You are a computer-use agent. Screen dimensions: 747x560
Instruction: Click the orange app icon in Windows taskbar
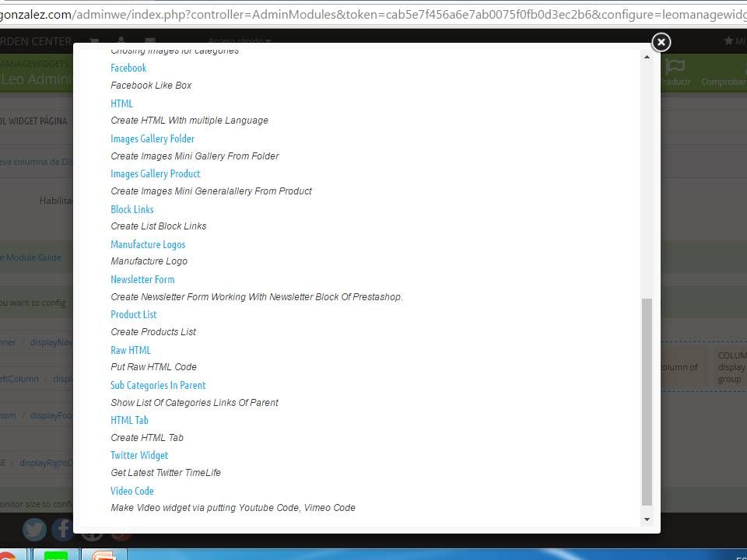click(103, 555)
